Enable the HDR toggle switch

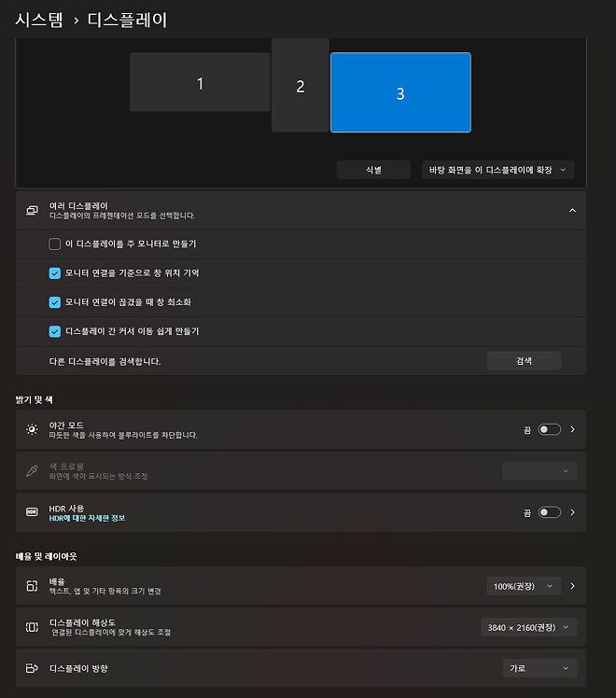coord(549,512)
